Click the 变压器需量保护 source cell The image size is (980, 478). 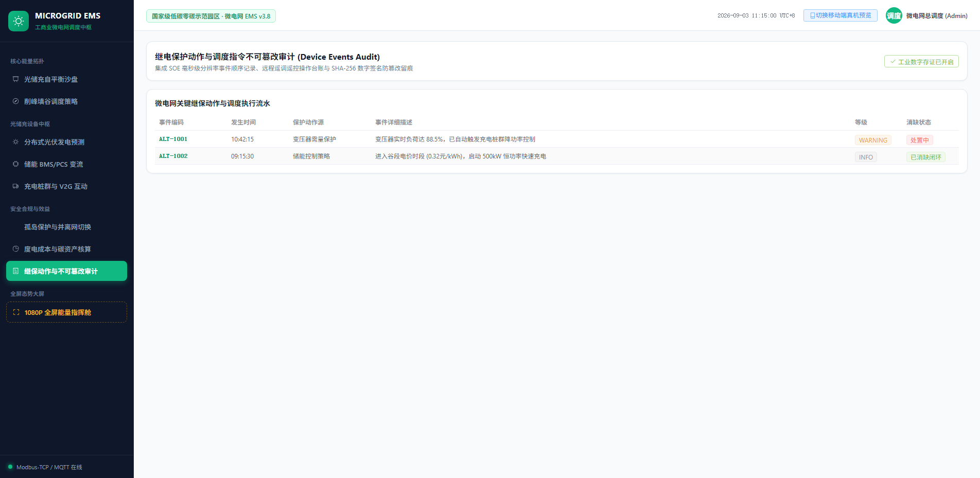[x=314, y=139]
